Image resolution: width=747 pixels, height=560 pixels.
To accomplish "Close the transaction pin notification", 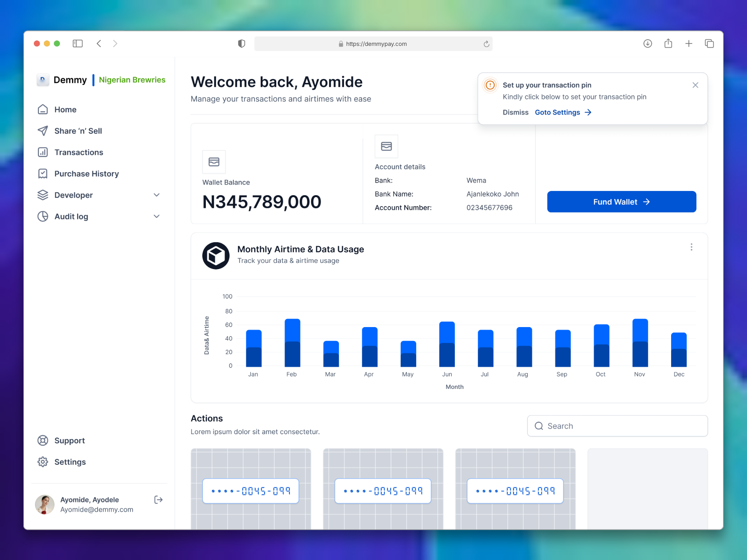I will (696, 85).
